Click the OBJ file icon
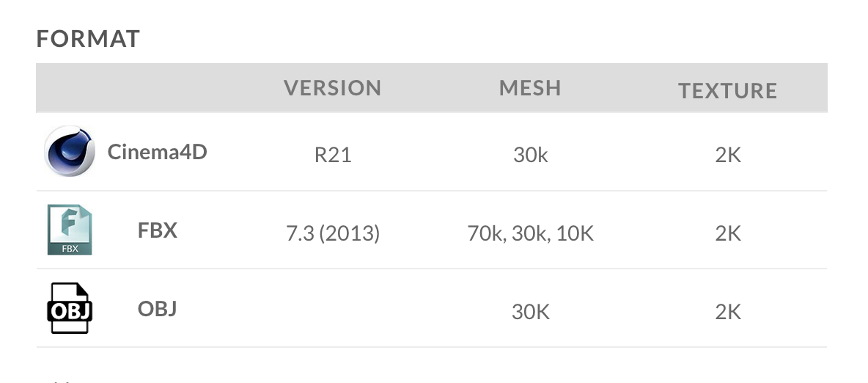Viewport: 868px width, 383px height. click(x=70, y=308)
